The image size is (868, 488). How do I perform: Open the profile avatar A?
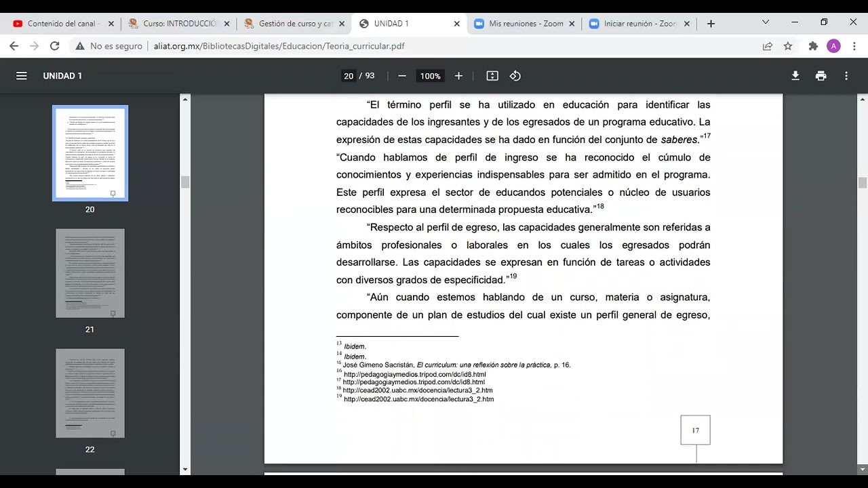[833, 46]
